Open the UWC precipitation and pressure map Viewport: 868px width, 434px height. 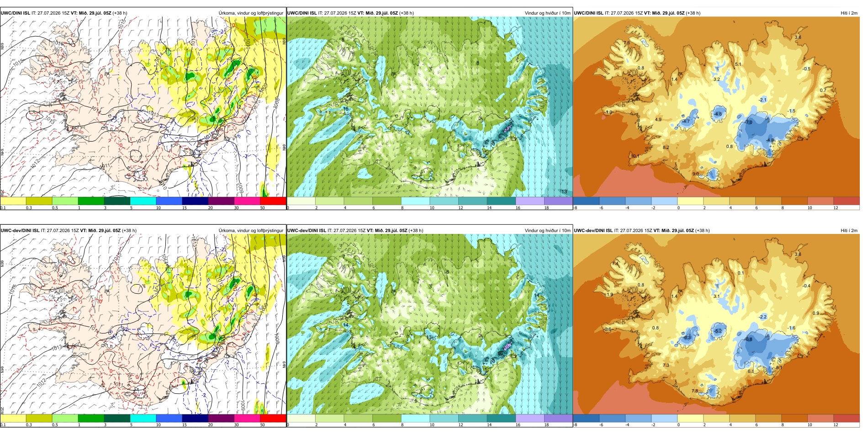click(143, 107)
